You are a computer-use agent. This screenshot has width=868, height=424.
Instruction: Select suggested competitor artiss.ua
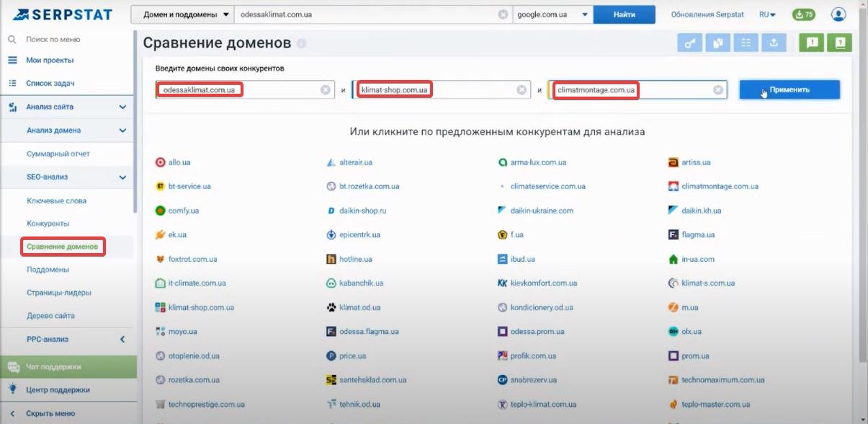click(x=696, y=163)
